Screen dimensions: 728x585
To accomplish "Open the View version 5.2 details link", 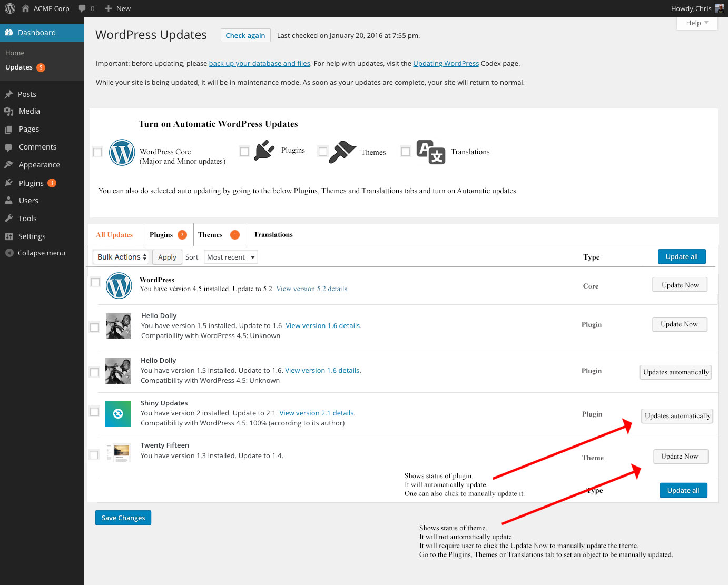I will pyautogui.click(x=311, y=289).
